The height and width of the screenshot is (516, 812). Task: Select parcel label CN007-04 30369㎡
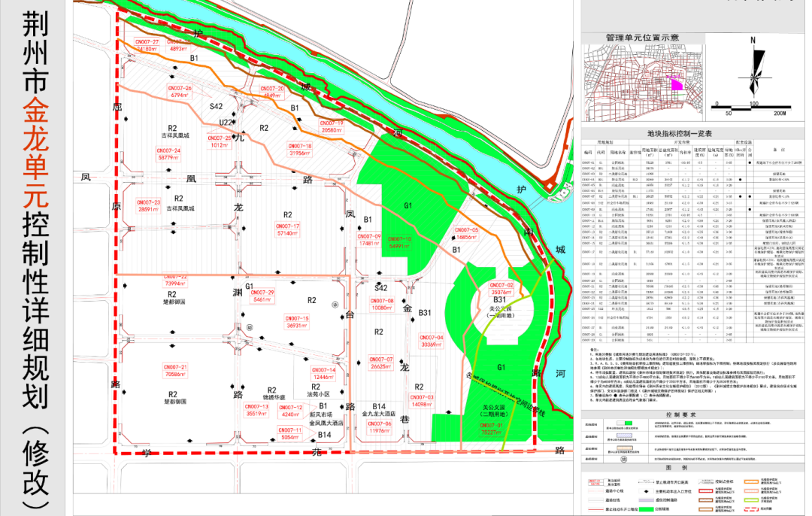432,341
